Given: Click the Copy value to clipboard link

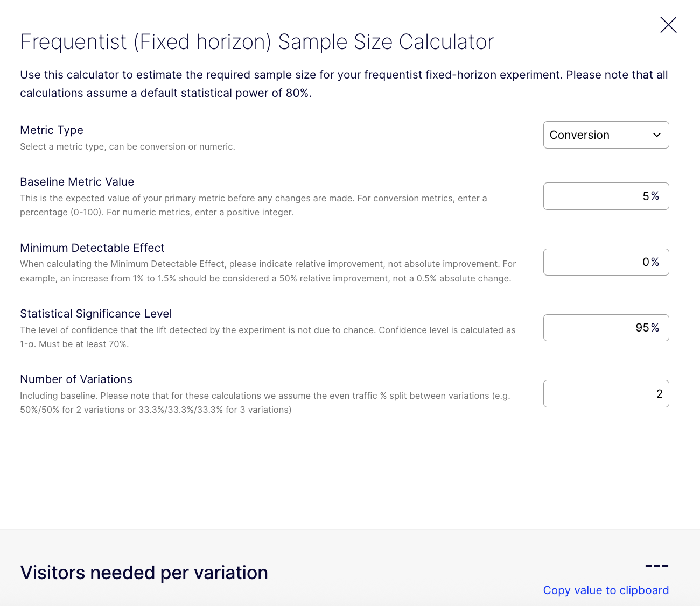Looking at the screenshot, I should point(606,590).
